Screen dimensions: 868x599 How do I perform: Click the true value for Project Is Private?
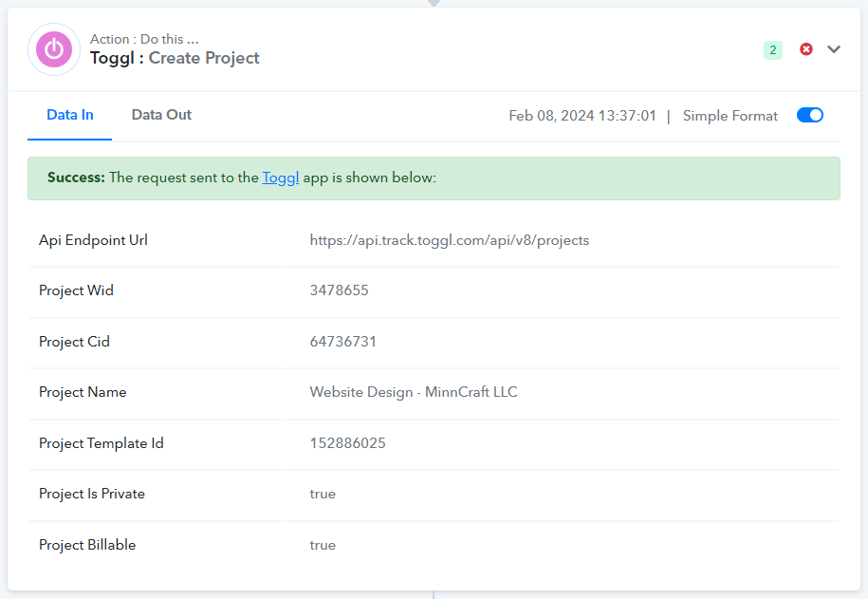(x=323, y=494)
